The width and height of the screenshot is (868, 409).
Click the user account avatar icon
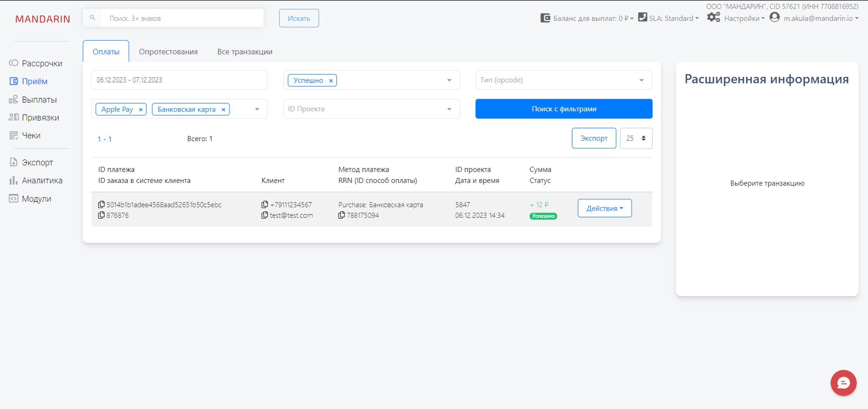click(774, 18)
